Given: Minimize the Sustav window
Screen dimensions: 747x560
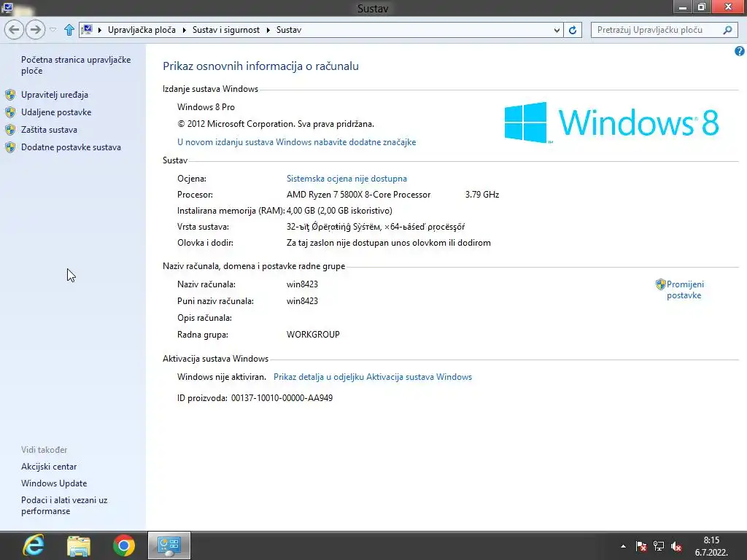Looking at the screenshot, I should [x=683, y=7].
